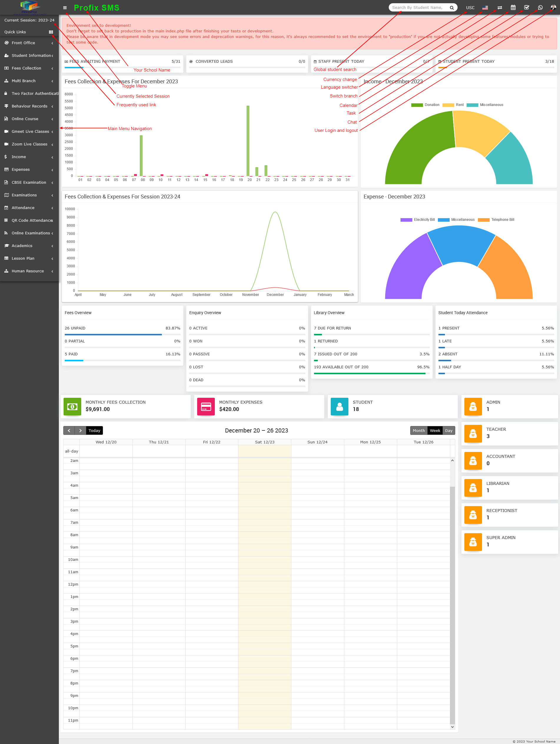Viewport: 560px width, 744px height.
Task: Click the hamburger sidebar toggle icon
Action: pyautogui.click(x=65, y=8)
